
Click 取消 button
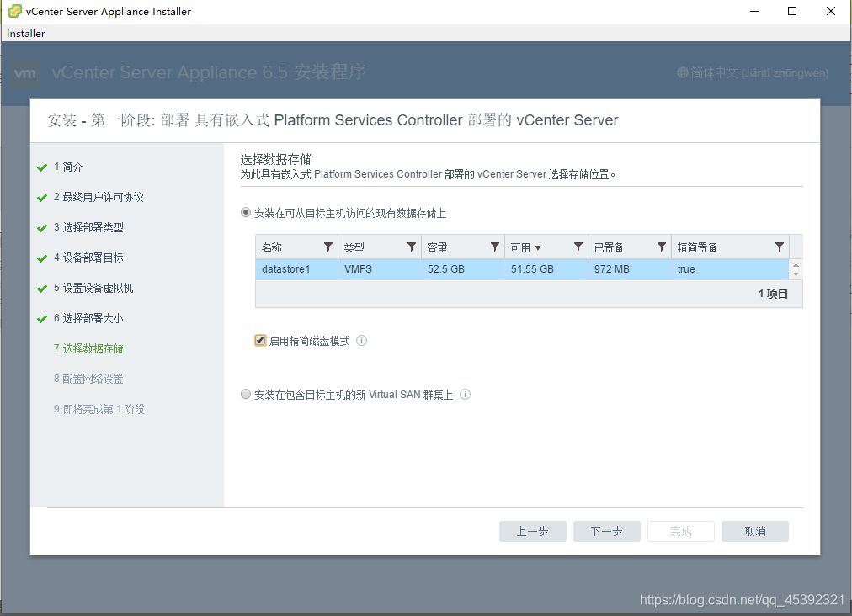[754, 531]
